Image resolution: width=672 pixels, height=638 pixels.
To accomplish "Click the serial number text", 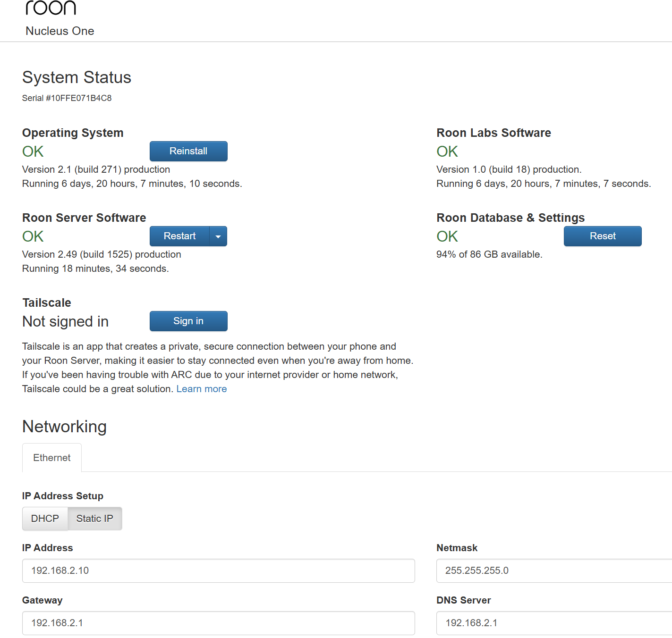I will (67, 98).
